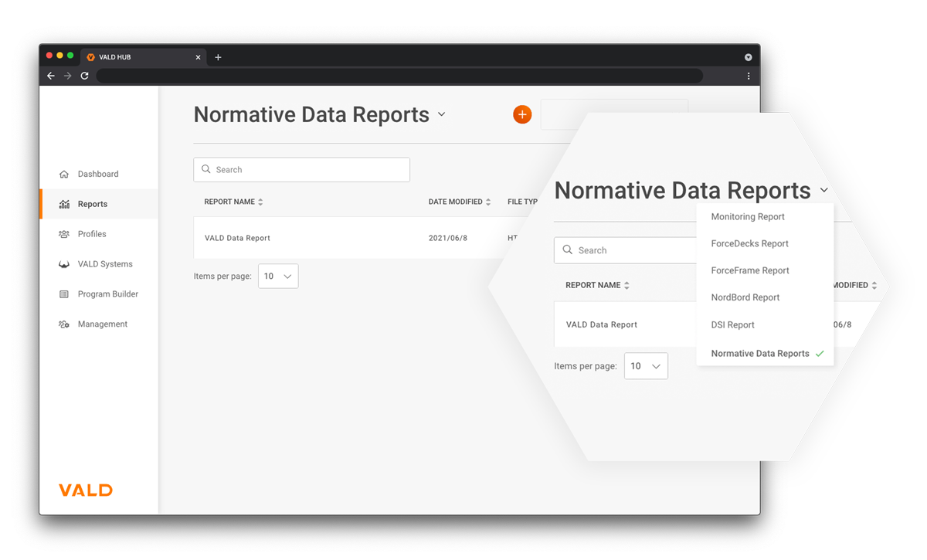Click the browser back arrow

point(51,76)
